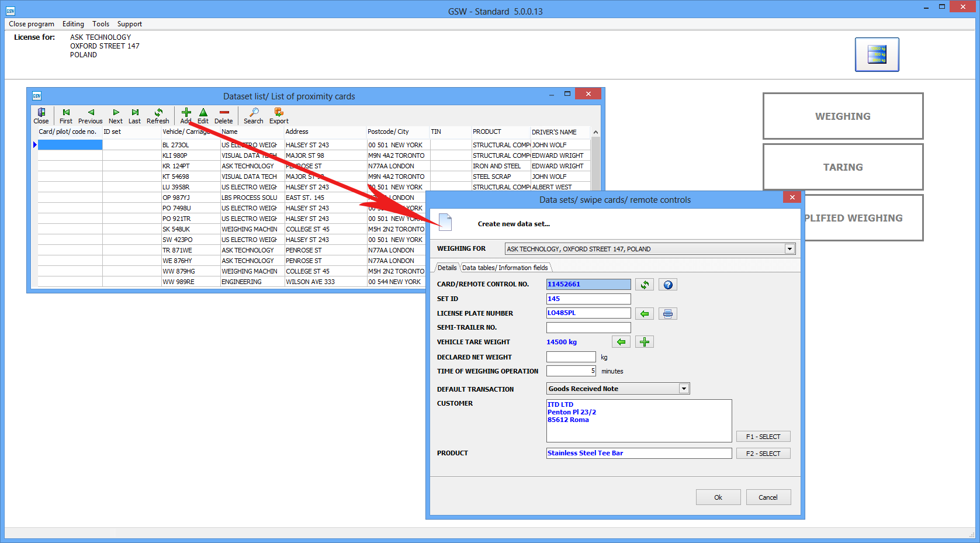Click the help question mark icon
The image size is (980, 543).
pyautogui.click(x=668, y=285)
